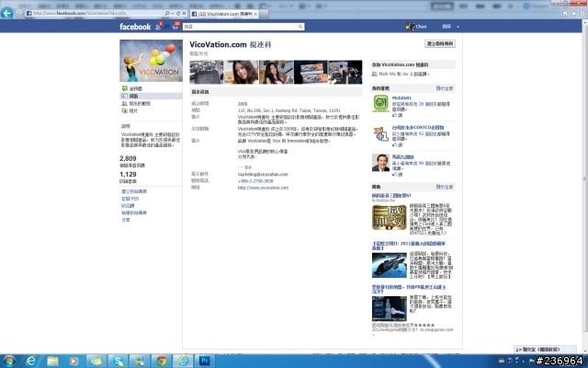Open the browser Favorites star

coord(573,14)
